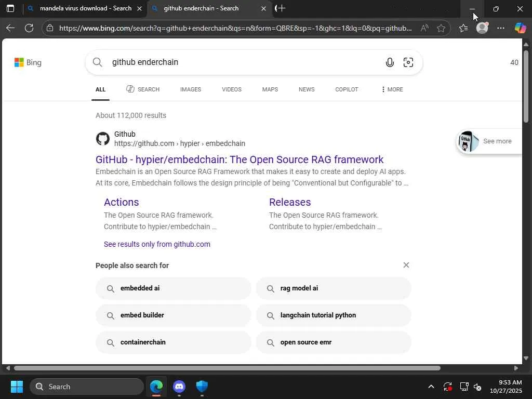Open the tab actions menu icon
532x399 pixels.
pyautogui.click(x=10, y=8)
